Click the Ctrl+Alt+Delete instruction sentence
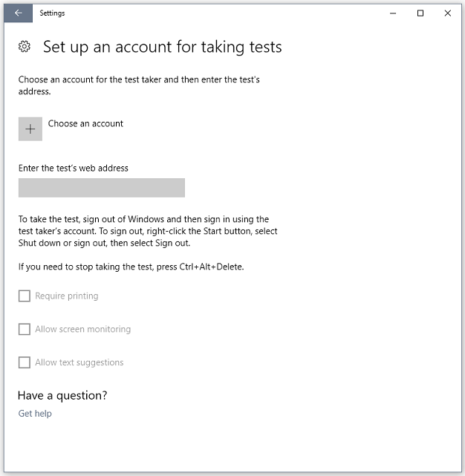This screenshot has width=465, height=476. tap(131, 267)
